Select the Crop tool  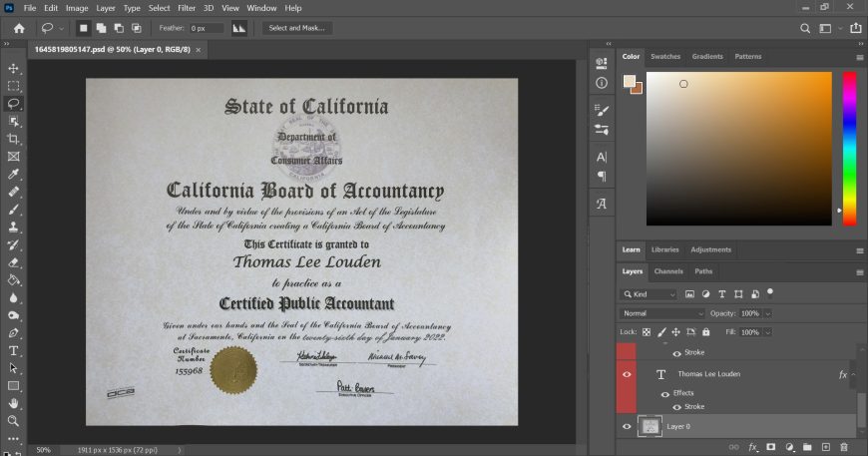[x=13, y=139]
